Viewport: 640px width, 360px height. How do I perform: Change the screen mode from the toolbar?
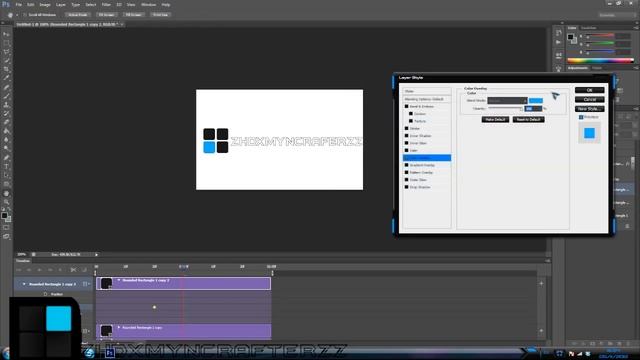tap(6, 236)
